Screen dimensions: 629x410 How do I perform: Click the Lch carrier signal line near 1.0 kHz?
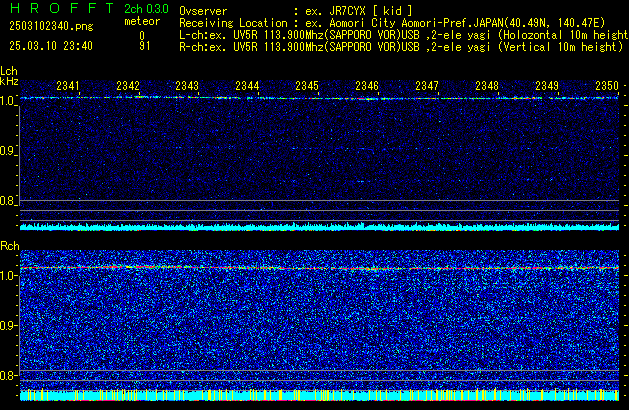(319, 98)
